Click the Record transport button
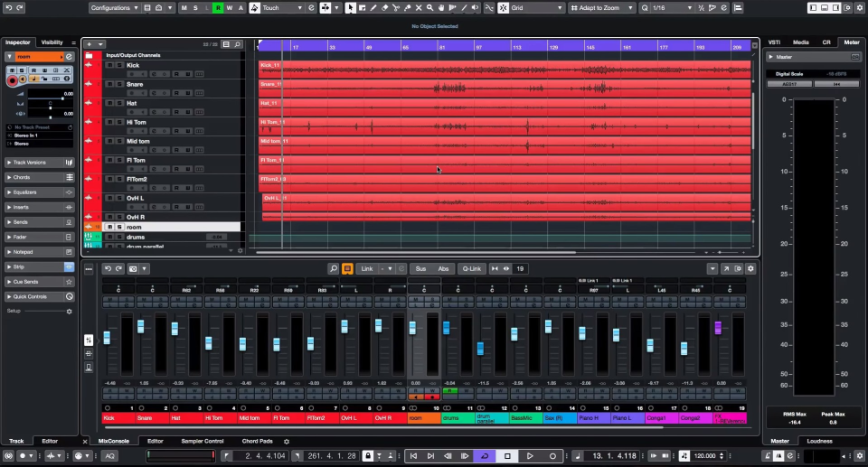This screenshot has width=868, height=467. click(552, 456)
